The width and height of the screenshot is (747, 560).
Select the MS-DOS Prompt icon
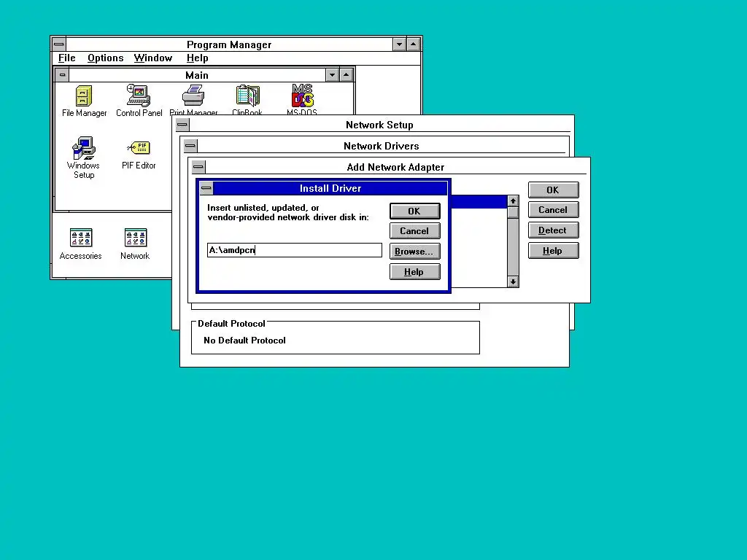(302, 100)
